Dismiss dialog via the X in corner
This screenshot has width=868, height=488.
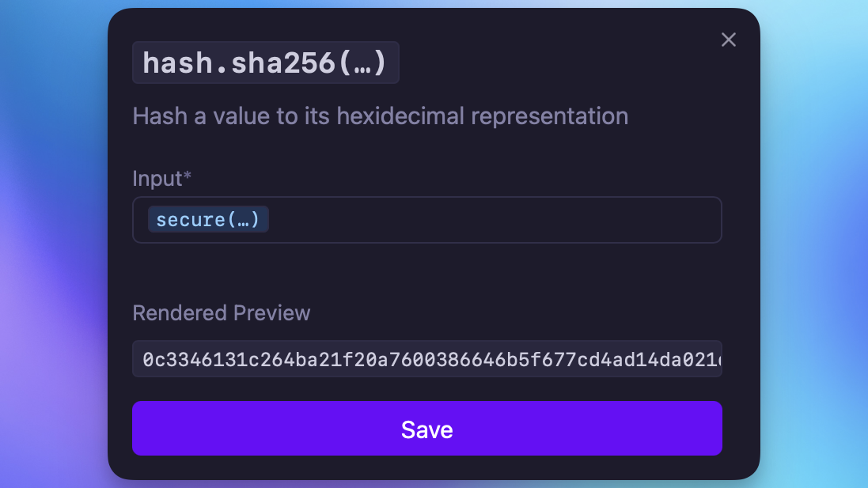coord(729,40)
